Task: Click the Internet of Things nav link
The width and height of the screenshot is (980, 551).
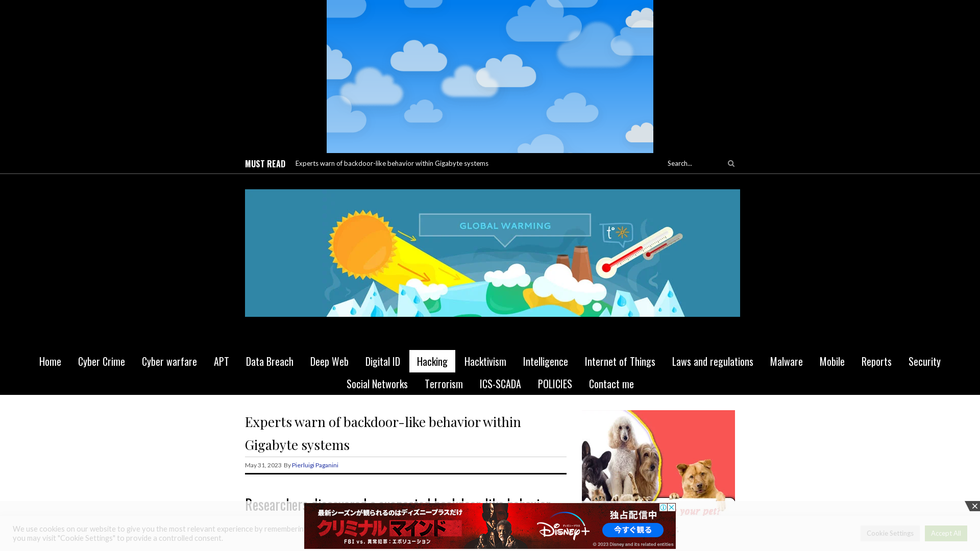Action: click(620, 361)
